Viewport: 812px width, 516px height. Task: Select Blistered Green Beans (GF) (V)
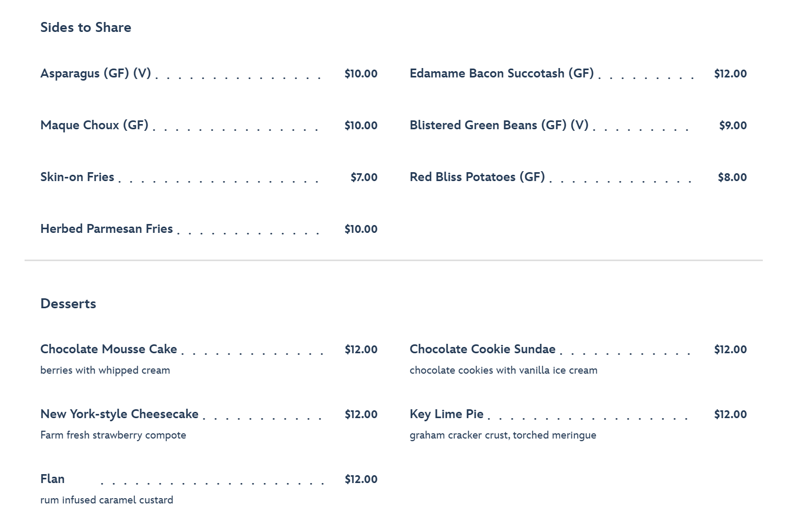(499, 125)
